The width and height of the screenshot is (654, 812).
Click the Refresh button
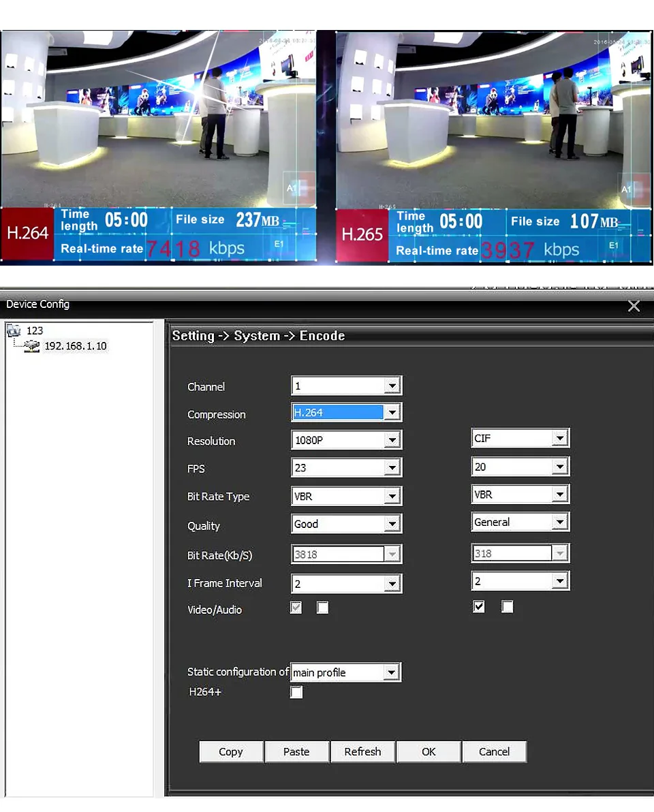(x=362, y=751)
